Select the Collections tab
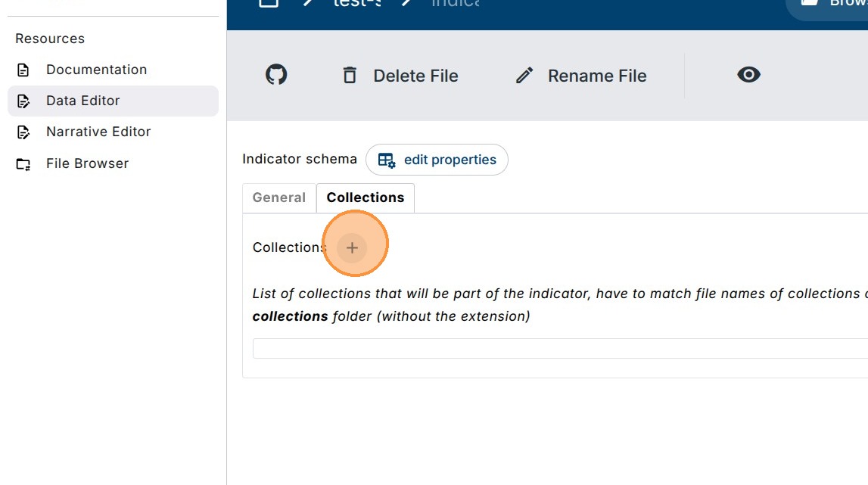The width and height of the screenshot is (868, 485). (366, 197)
